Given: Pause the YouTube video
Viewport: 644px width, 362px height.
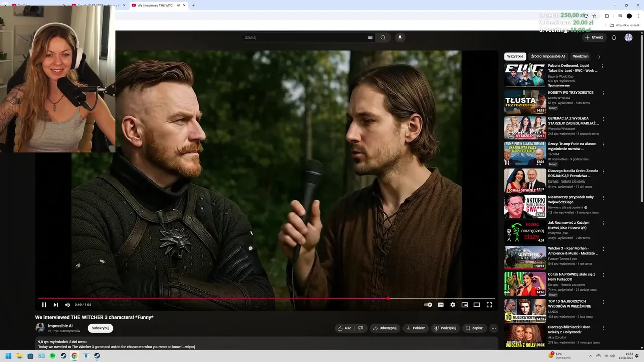Looking at the screenshot, I should coord(44,305).
